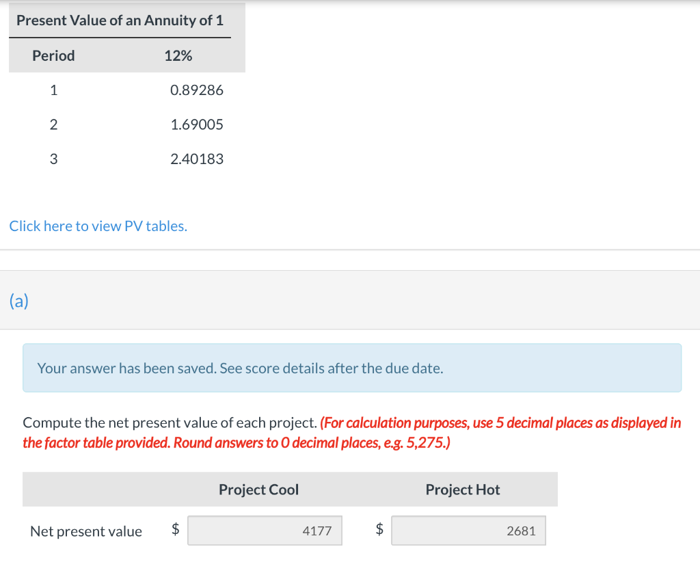The width and height of the screenshot is (700, 588).
Task: Click the 12% column header
Action: pos(178,56)
